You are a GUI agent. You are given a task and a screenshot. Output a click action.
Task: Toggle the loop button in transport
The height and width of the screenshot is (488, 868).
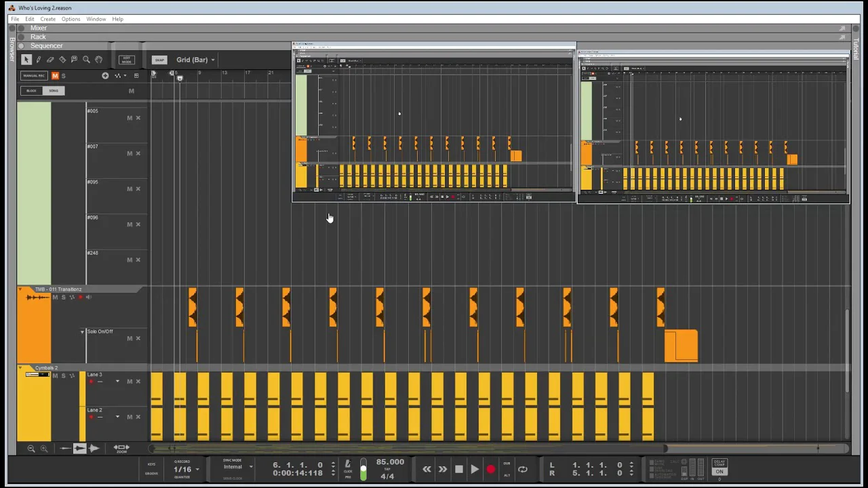click(522, 469)
